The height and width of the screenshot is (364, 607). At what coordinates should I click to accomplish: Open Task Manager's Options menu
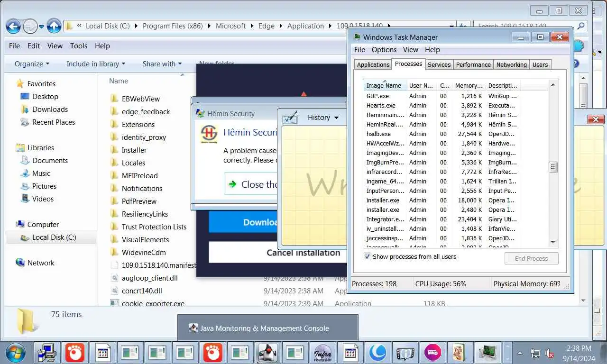(x=384, y=50)
